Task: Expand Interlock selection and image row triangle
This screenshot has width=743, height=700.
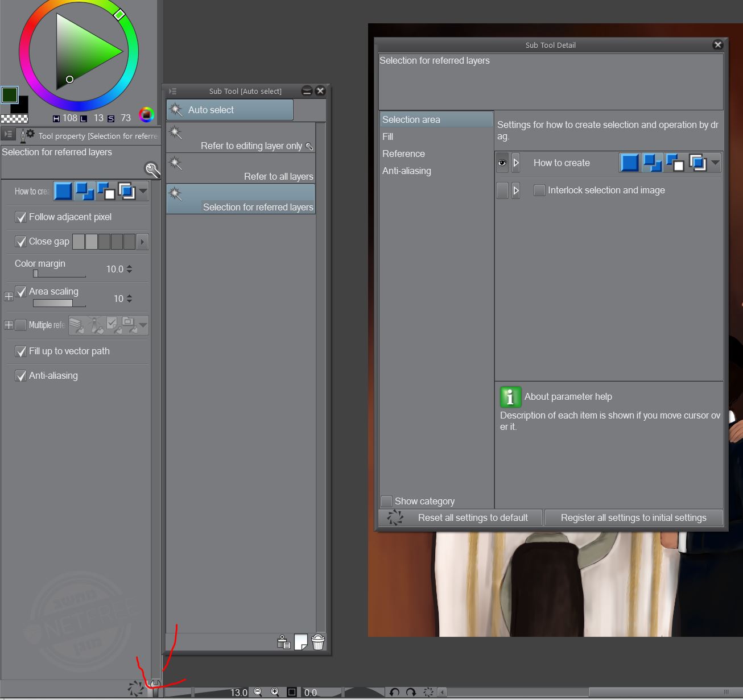Action: click(x=516, y=190)
